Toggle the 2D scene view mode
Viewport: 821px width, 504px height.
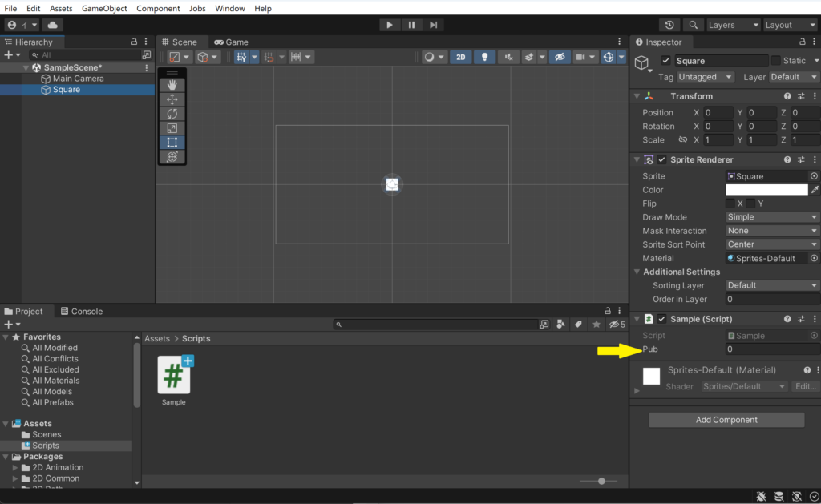pyautogui.click(x=461, y=57)
